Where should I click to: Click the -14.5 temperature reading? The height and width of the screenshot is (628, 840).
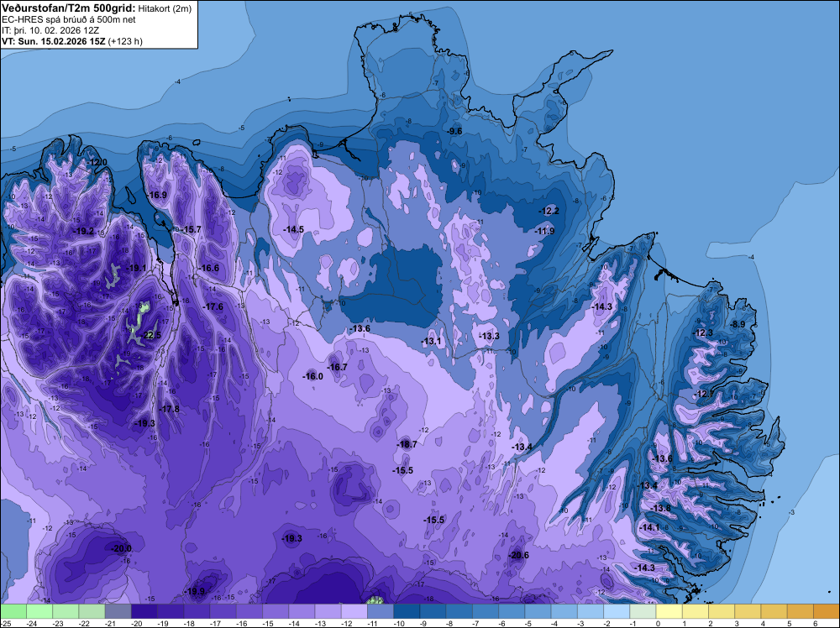pyautogui.click(x=293, y=229)
